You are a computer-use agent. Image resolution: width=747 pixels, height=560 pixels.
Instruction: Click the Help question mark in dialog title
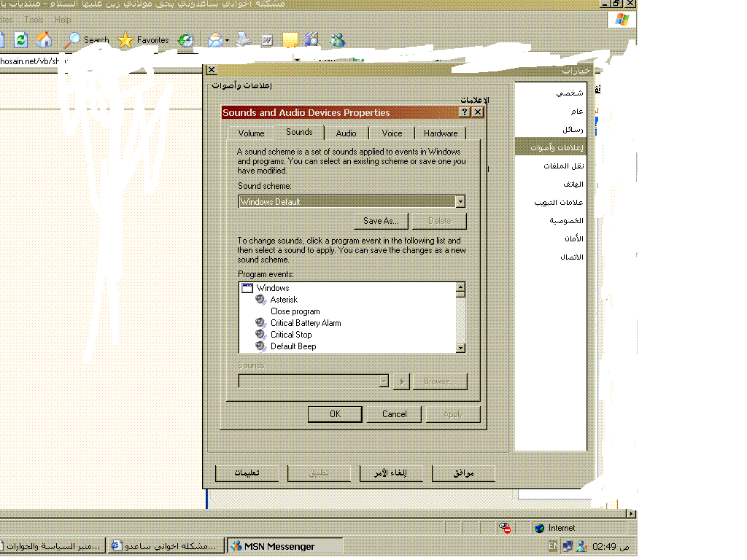[465, 112]
